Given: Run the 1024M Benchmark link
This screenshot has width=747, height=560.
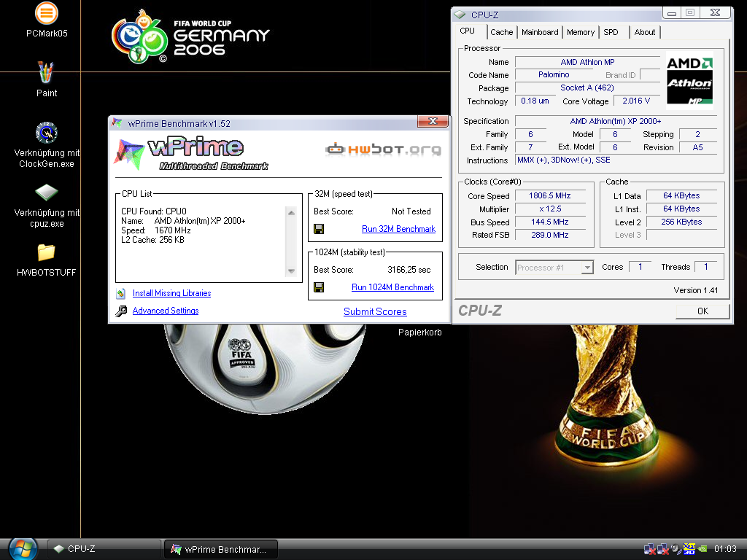Looking at the screenshot, I should point(393,287).
